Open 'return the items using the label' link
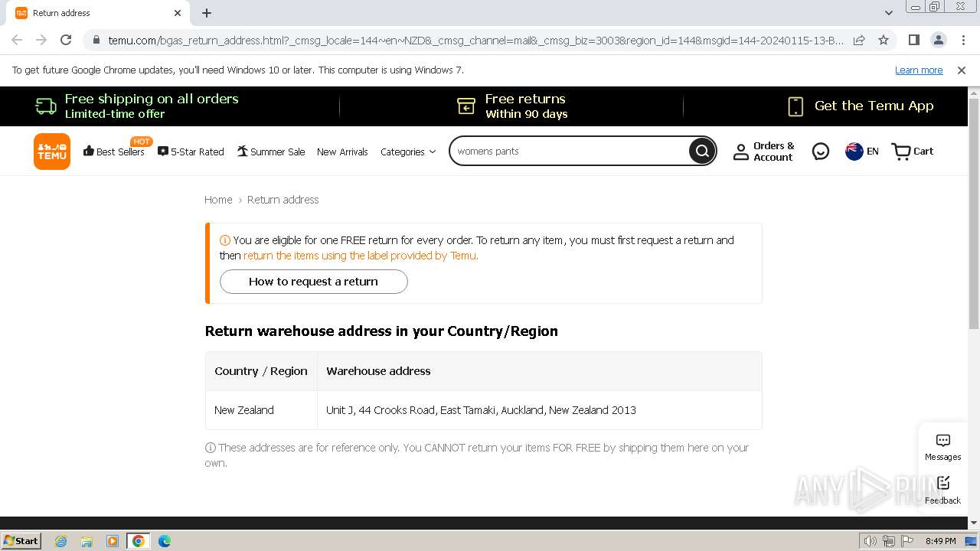980x551 pixels. click(x=361, y=256)
